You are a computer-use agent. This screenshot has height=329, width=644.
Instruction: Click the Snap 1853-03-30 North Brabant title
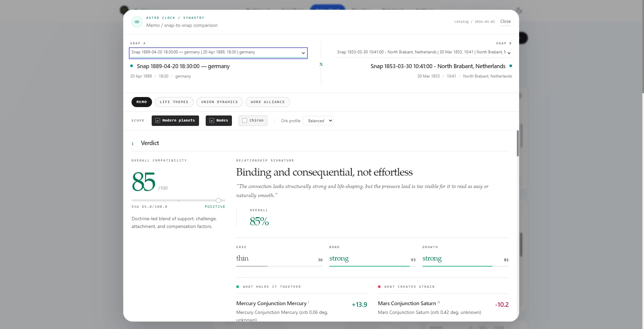[438, 66]
